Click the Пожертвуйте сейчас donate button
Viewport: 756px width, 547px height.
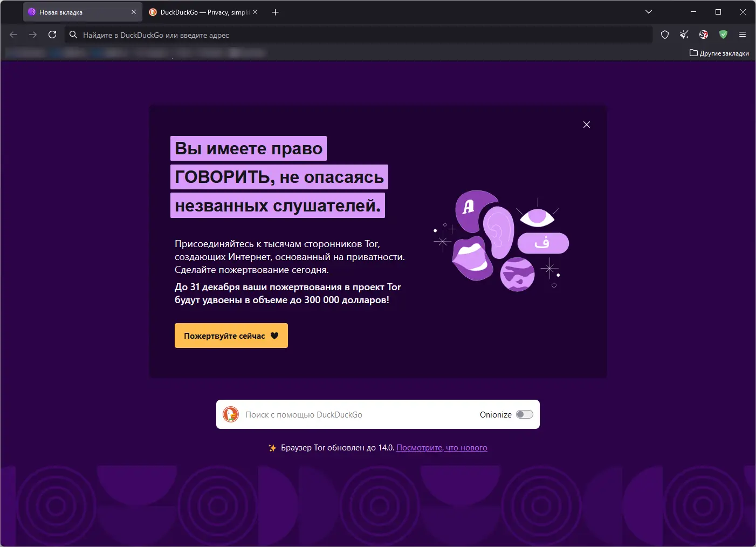tap(231, 336)
